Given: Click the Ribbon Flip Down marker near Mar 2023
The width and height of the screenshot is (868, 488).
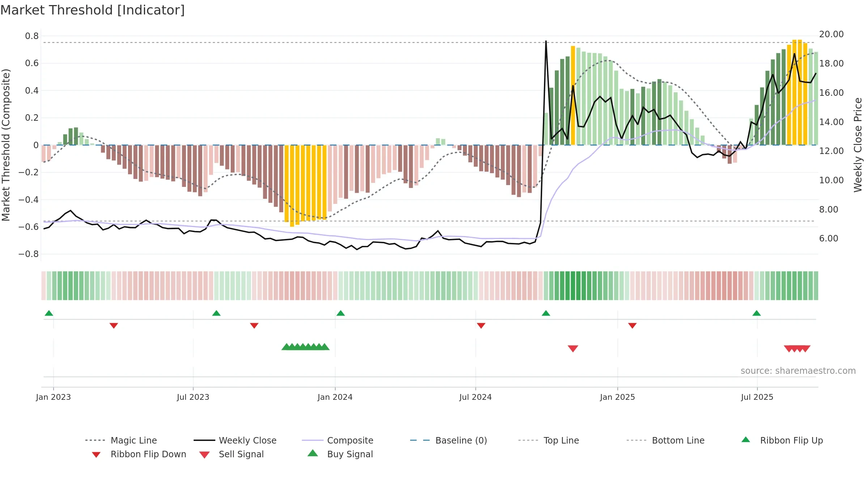Looking at the screenshot, I should (x=114, y=326).
